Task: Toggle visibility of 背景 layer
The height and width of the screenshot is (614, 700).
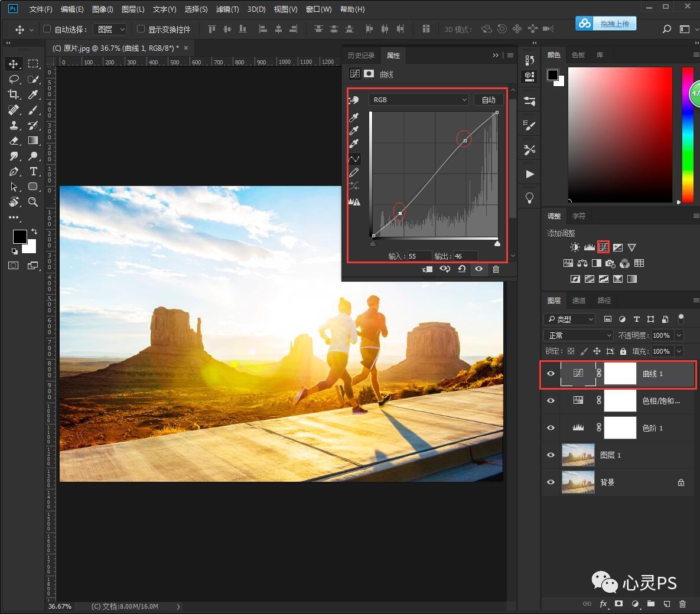Action: point(551,482)
